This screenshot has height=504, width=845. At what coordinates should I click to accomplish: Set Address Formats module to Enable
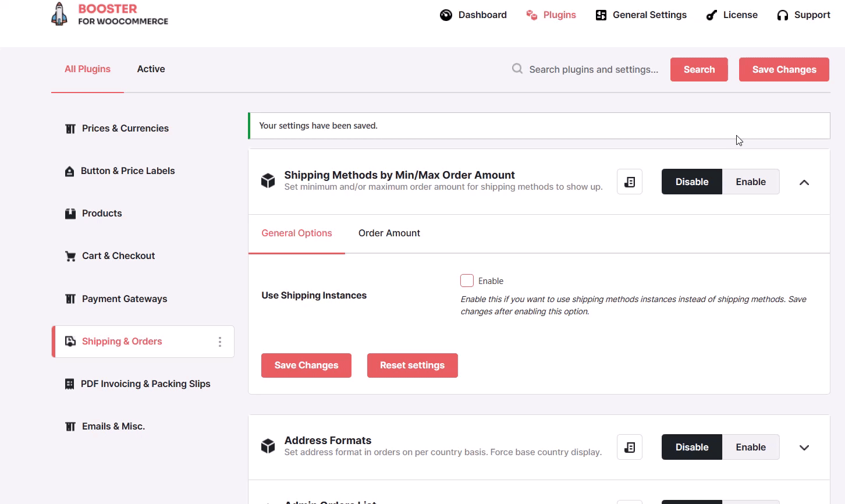[x=751, y=447]
